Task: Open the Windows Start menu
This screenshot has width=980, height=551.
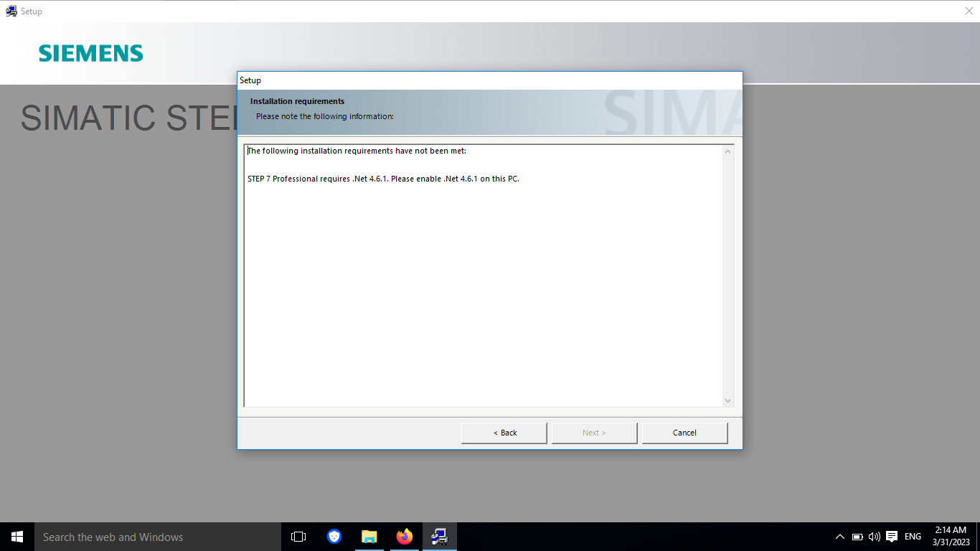Action: [x=17, y=537]
